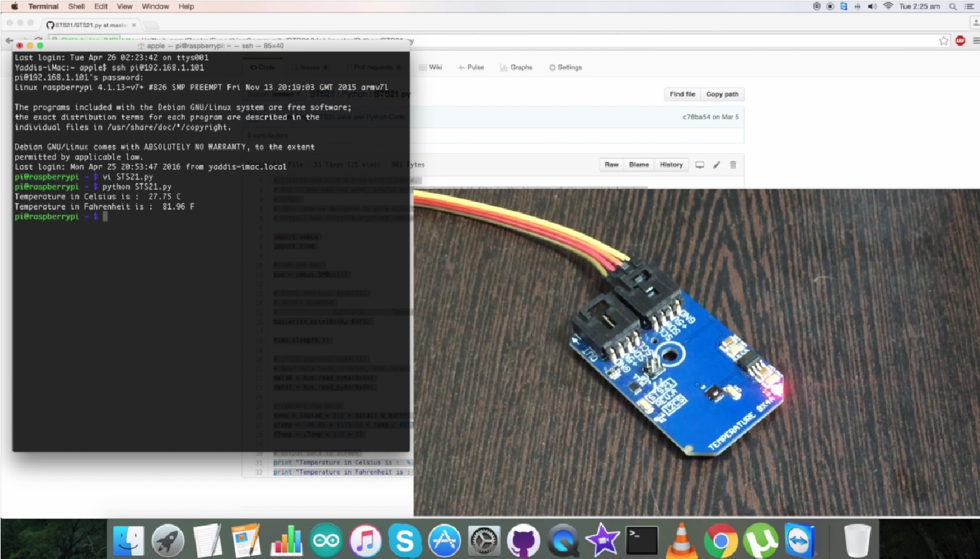Viewport: 980px width, 559px height.
Task: Open the Adblock Plus extension icon
Action: pos(961,41)
